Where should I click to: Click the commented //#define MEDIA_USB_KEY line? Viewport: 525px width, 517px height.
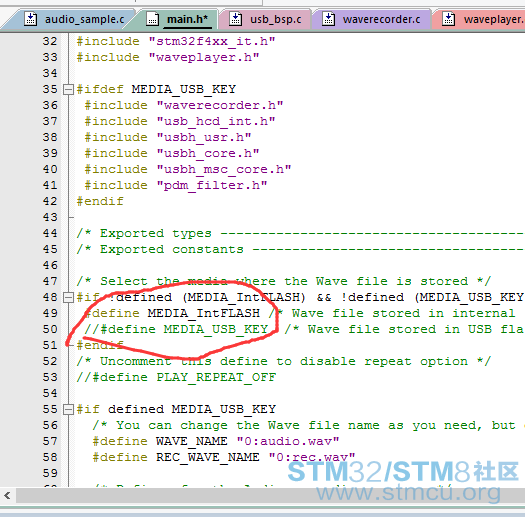pyautogui.click(x=176, y=329)
